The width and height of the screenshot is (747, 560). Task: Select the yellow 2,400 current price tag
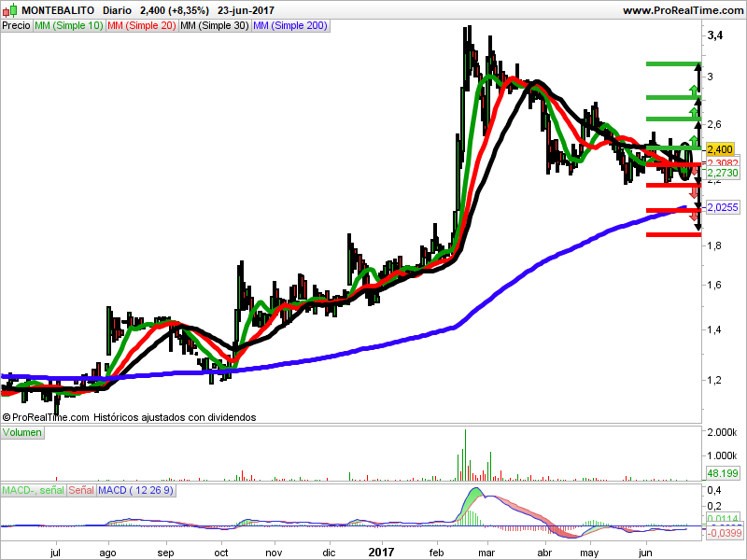coord(720,149)
